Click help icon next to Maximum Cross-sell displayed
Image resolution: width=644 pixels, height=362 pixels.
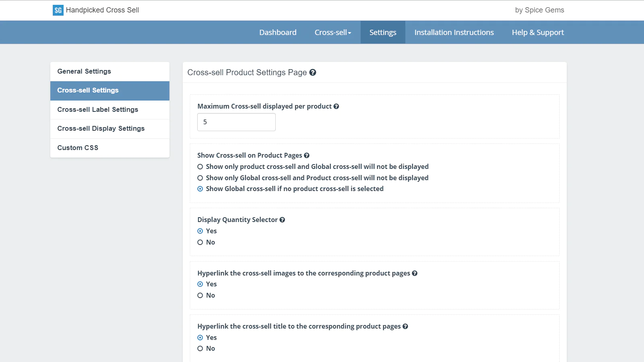[336, 106]
